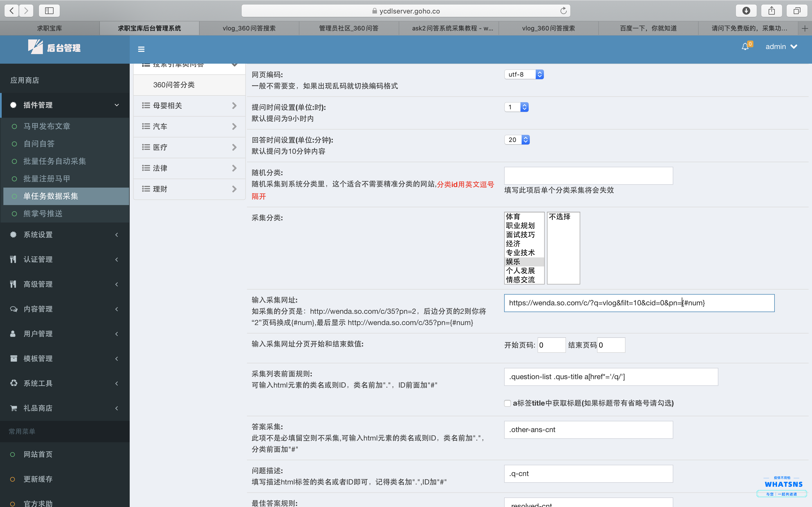
Task: Click the input field for 输入采集网址
Action: click(x=639, y=303)
